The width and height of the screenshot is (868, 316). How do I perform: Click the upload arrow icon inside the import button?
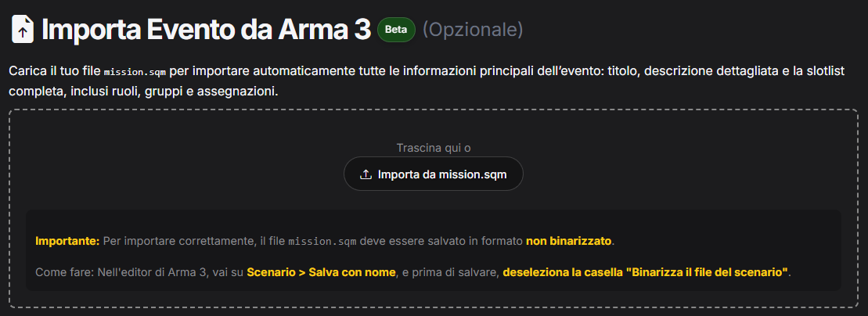[x=366, y=174]
